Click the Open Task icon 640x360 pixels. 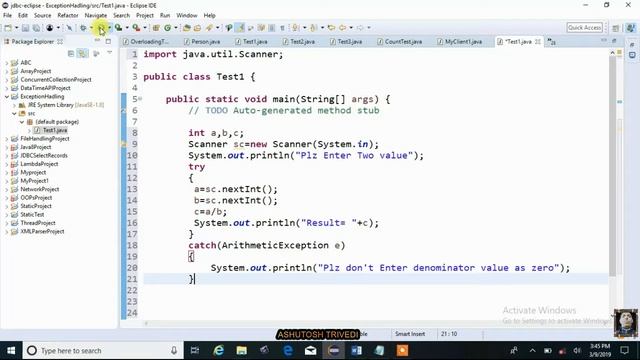point(198,28)
